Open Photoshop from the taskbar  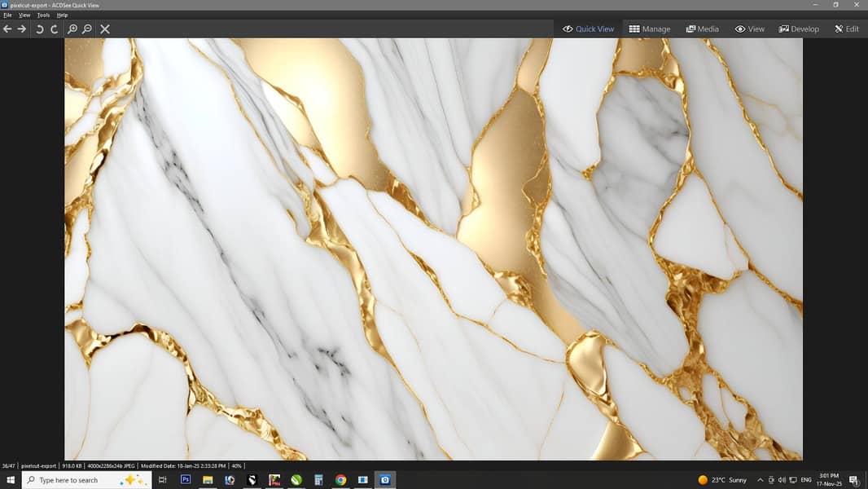186,479
